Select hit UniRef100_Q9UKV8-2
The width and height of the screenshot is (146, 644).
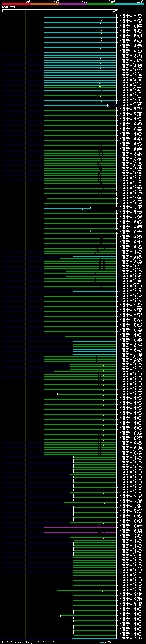132,450
